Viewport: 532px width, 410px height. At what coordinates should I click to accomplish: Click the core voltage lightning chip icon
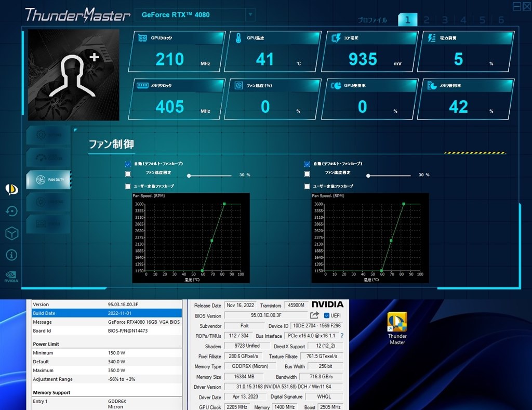coord(336,38)
